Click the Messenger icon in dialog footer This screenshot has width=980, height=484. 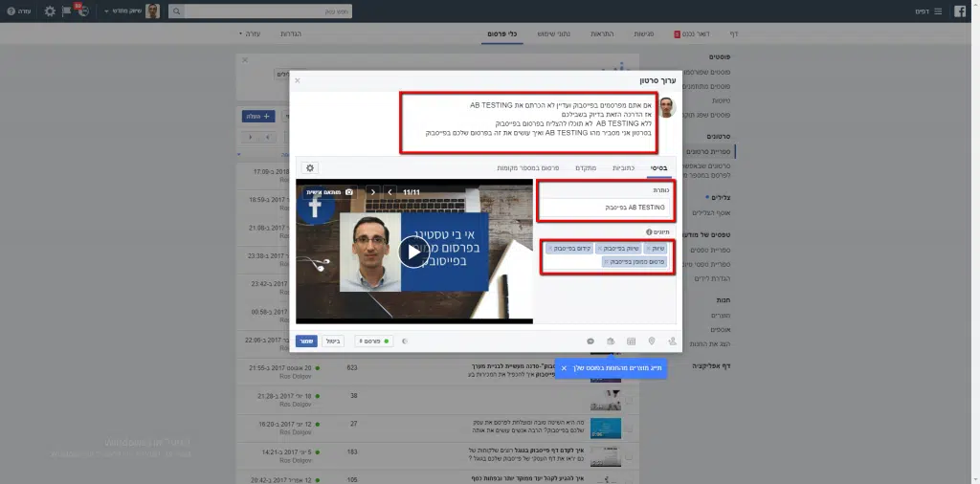(590, 341)
